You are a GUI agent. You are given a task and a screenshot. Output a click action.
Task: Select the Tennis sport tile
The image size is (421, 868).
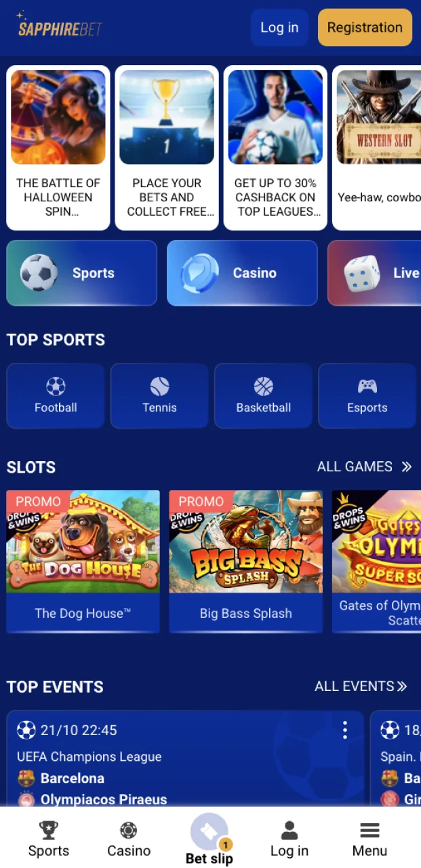[159, 395]
